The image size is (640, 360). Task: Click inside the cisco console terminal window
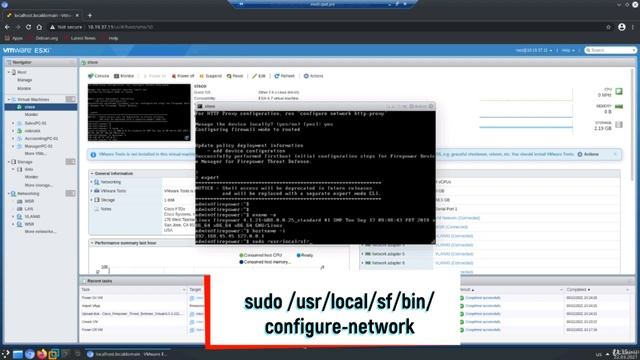tap(315, 177)
